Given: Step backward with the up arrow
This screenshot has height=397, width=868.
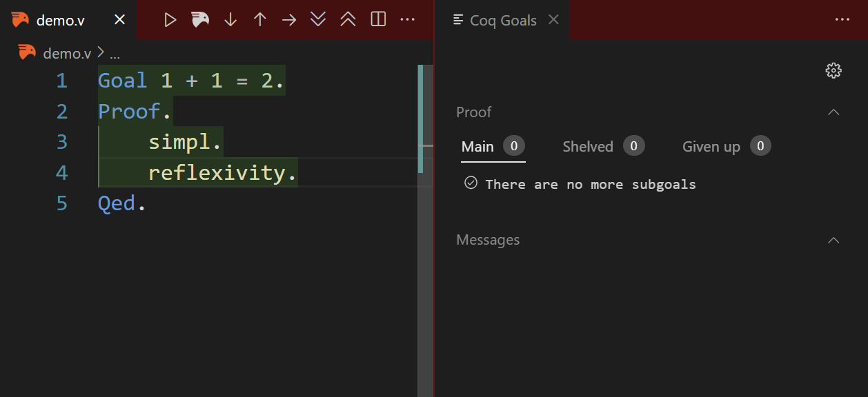Looking at the screenshot, I should pos(259,20).
